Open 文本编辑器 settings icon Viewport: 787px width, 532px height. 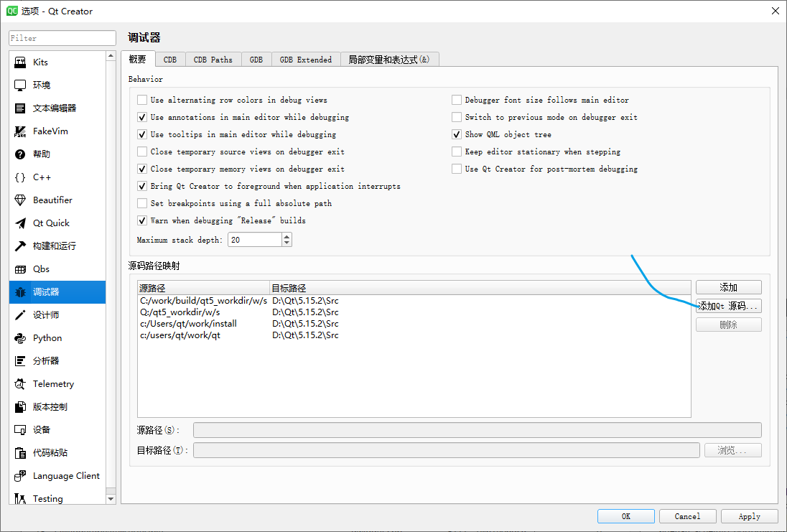20,108
